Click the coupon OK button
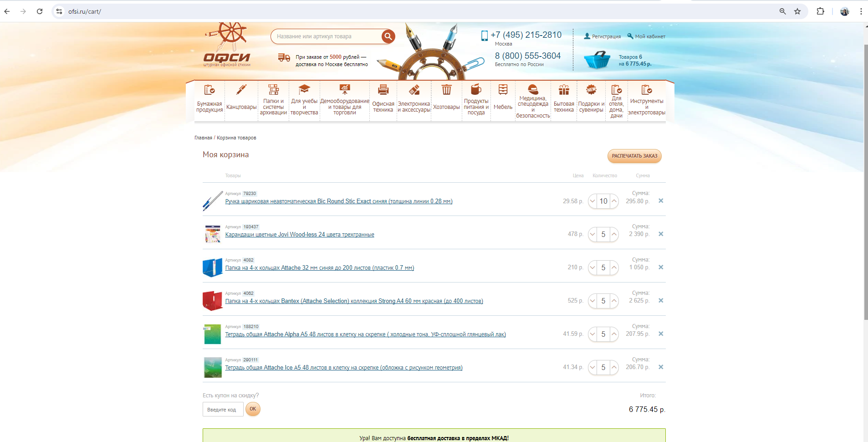The width and height of the screenshot is (868, 442). click(x=253, y=409)
